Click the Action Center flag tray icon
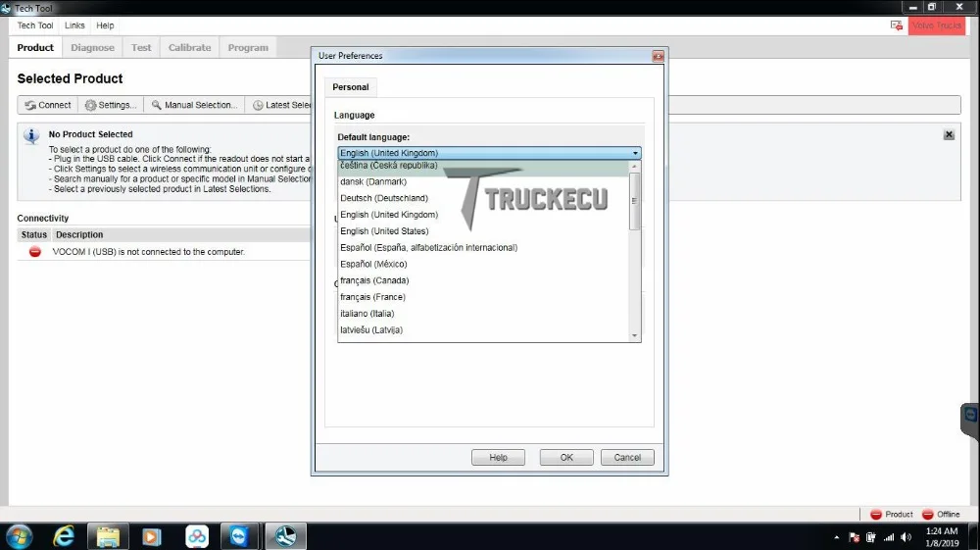 click(x=854, y=537)
